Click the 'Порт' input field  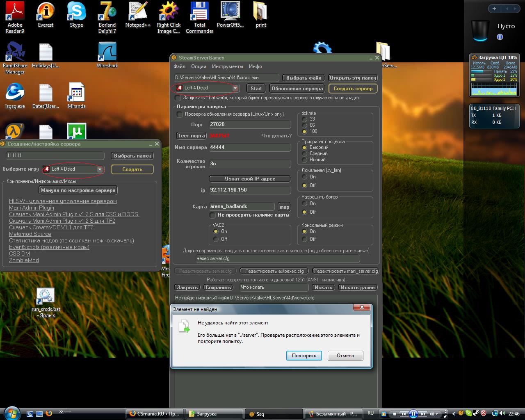click(249, 124)
